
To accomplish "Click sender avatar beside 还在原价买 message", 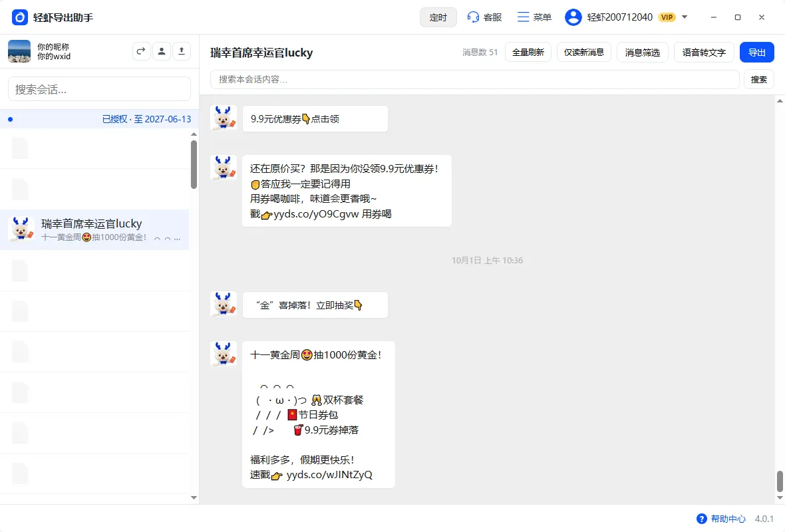I will [224, 168].
